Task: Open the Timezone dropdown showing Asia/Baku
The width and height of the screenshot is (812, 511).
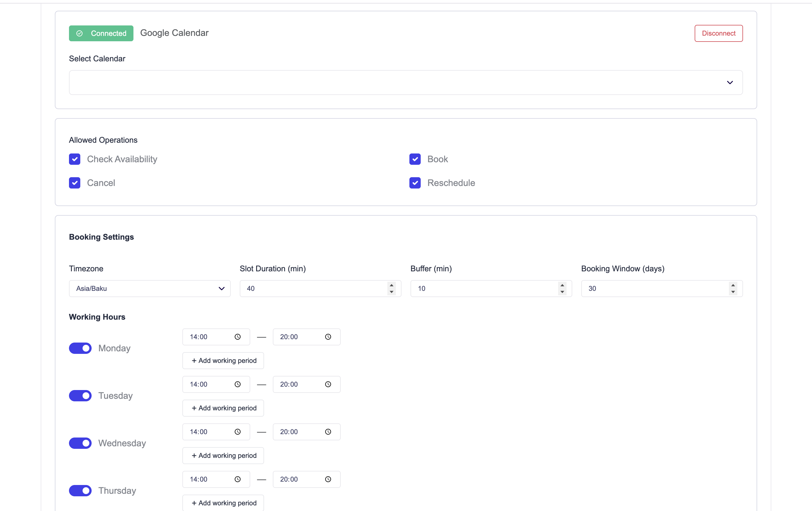Action: point(150,289)
